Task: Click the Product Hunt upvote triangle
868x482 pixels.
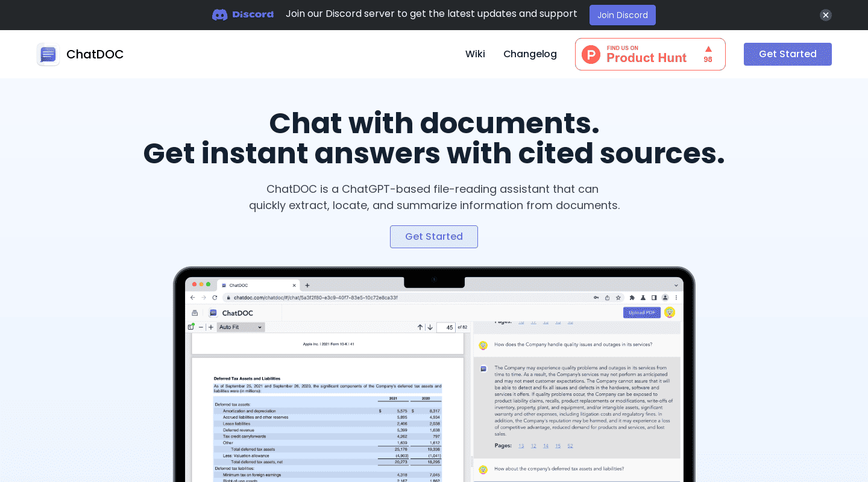Action: tap(708, 49)
